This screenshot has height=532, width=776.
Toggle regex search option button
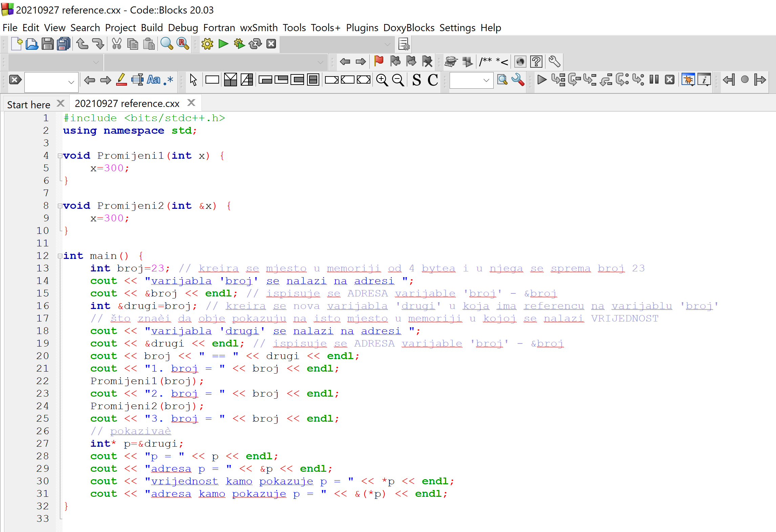(x=169, y=80)
